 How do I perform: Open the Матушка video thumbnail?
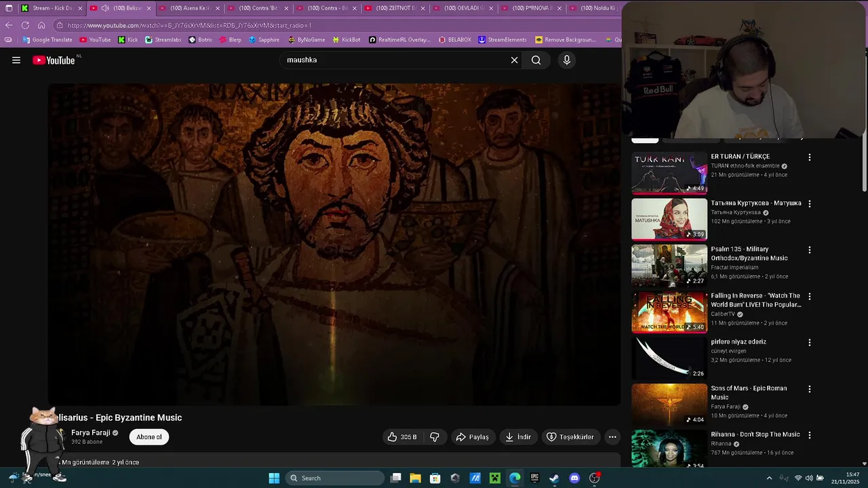[669, 220]
